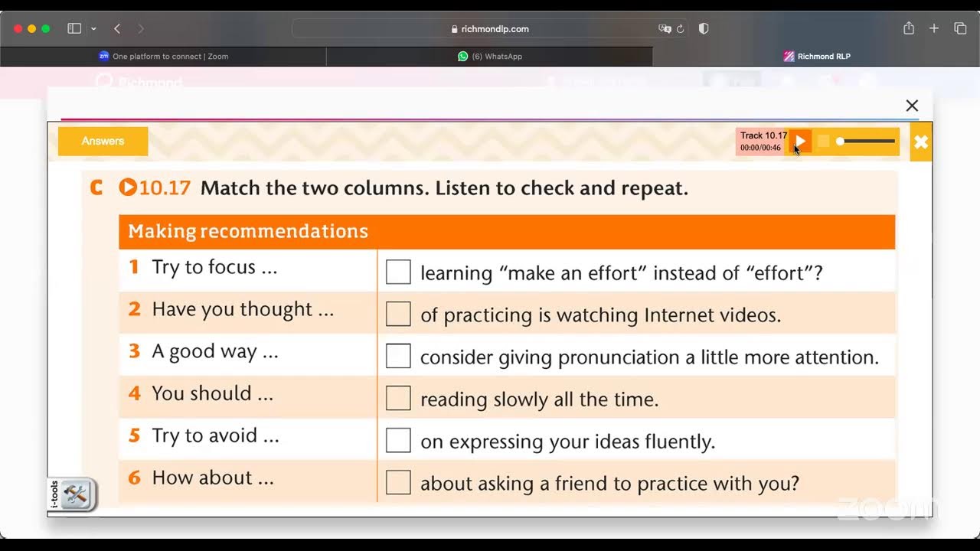Go forward to next page

coord(140,28)
